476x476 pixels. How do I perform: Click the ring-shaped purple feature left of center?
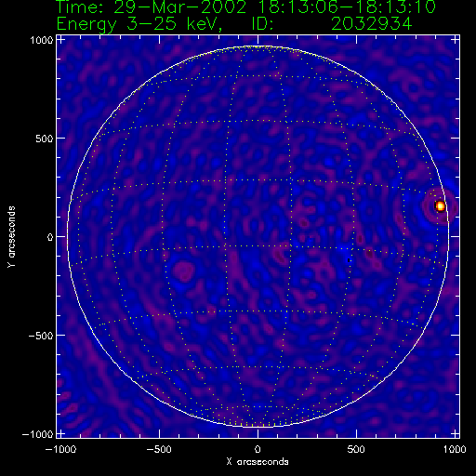[184, 271]
